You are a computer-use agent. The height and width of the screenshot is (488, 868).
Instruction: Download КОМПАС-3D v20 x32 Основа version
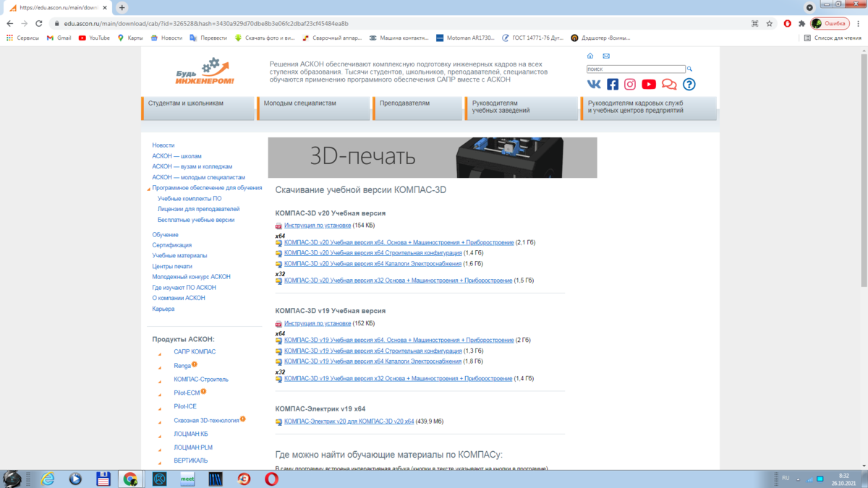pyautogui.click(x=399, y=281)
